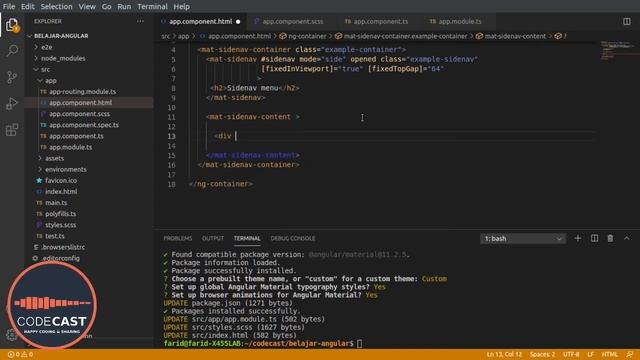Screen dimensions: 640x360
Task: Maximize the panel with the chevron up
Action: tap(627, 238)
